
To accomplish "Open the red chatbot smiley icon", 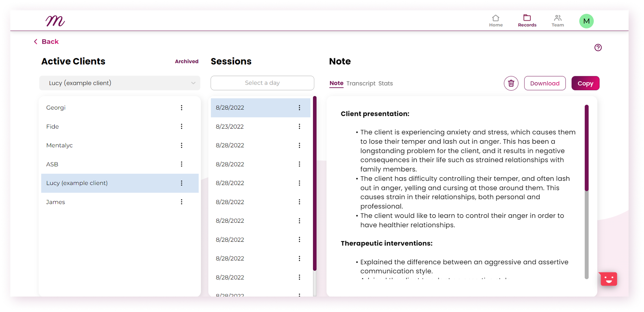I will 608,279.
